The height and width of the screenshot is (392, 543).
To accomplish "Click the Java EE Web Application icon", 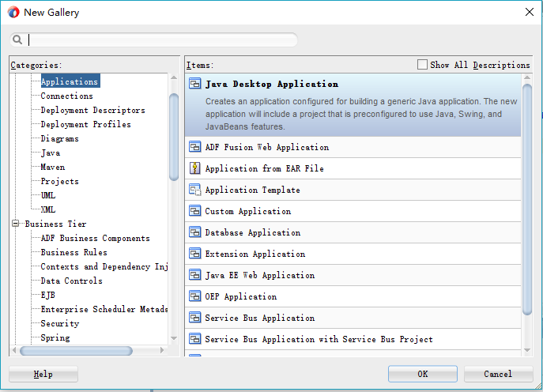I will coord(195,275).
